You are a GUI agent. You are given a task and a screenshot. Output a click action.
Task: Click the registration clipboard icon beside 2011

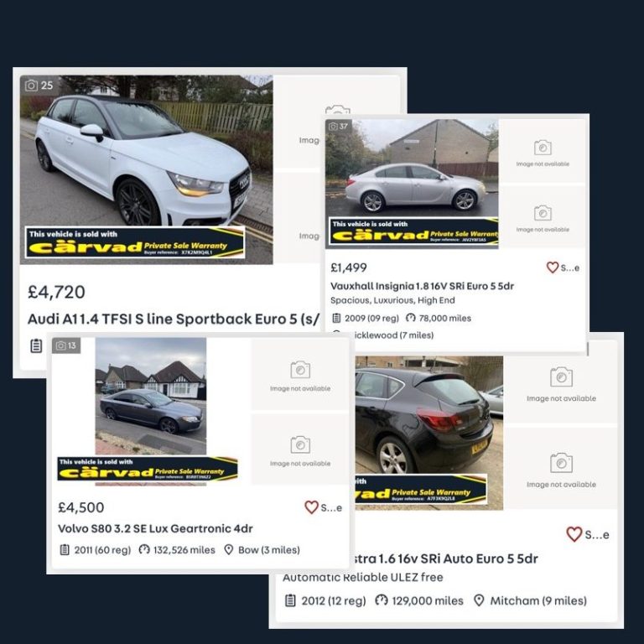pyautogui.click(x=65, y=549)
